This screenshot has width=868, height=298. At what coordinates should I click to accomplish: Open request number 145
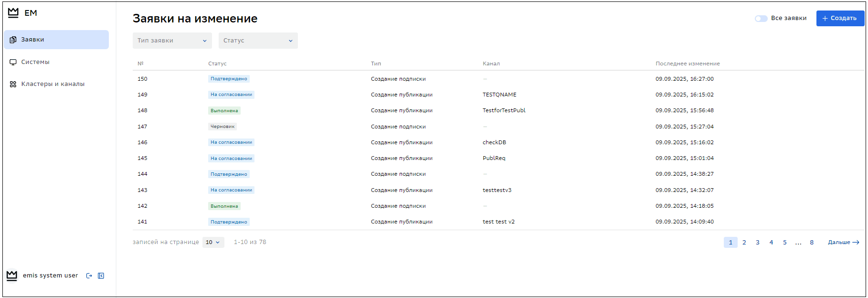(x=498, y=158)
